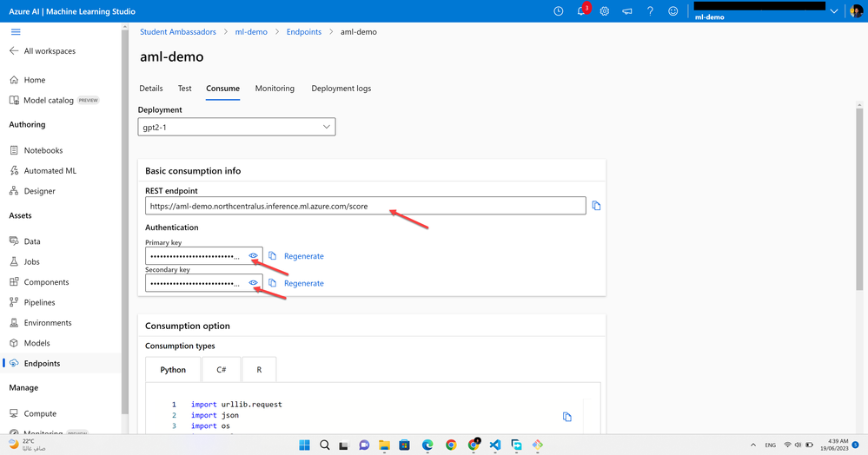Switch to the Monitoring tab
Image resolution: width=868 pixels, height=455 pixels.
point(275,89)
